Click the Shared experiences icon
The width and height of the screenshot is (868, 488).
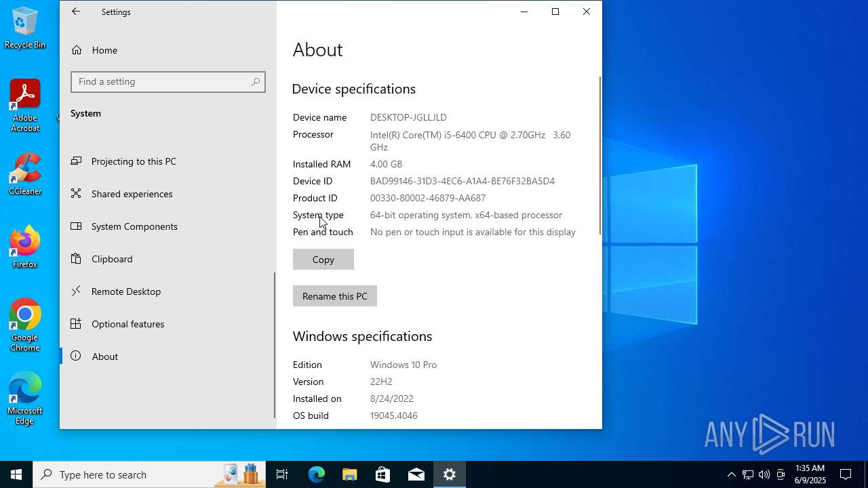tap(77, 194)
